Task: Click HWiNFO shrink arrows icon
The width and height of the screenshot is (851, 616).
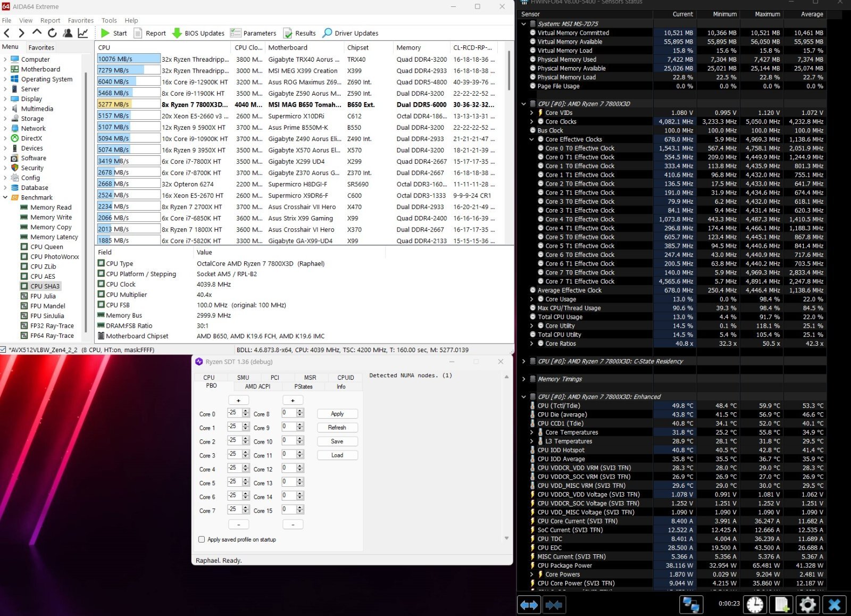Action: pyautogui.click(x=554, y=605)
